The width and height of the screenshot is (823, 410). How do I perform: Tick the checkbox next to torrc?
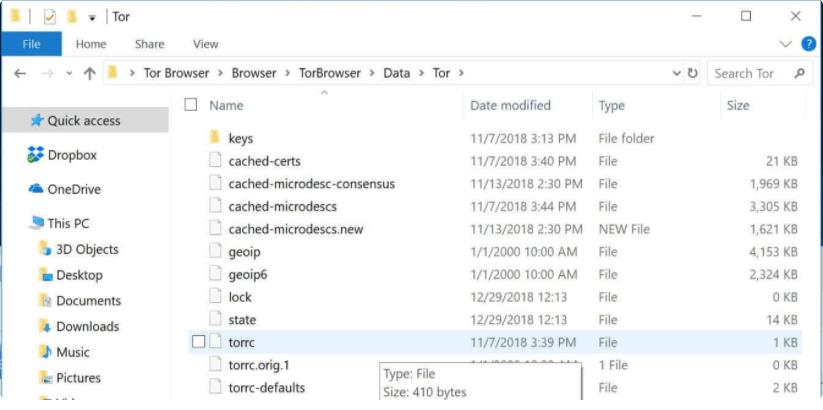tap(198, 342)
